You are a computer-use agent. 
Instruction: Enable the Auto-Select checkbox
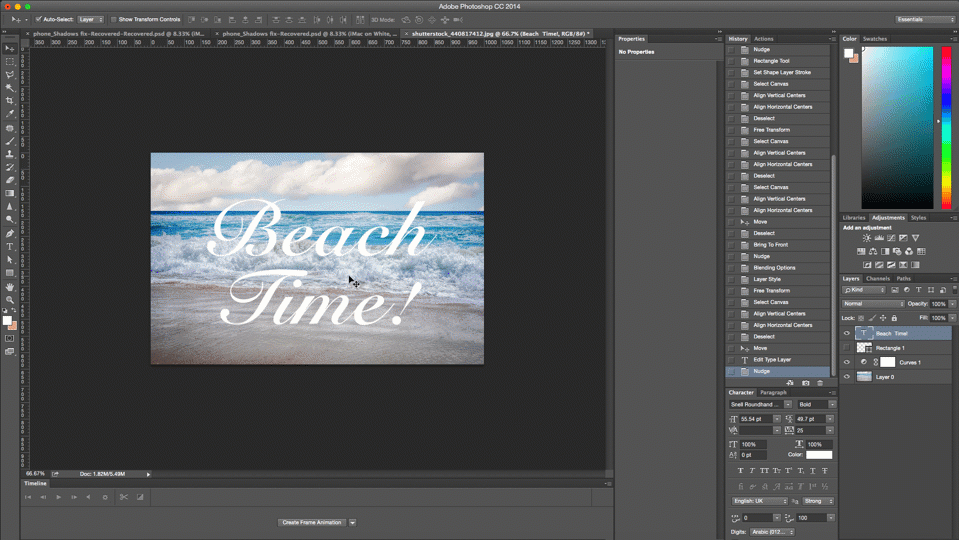coord(38,19)
